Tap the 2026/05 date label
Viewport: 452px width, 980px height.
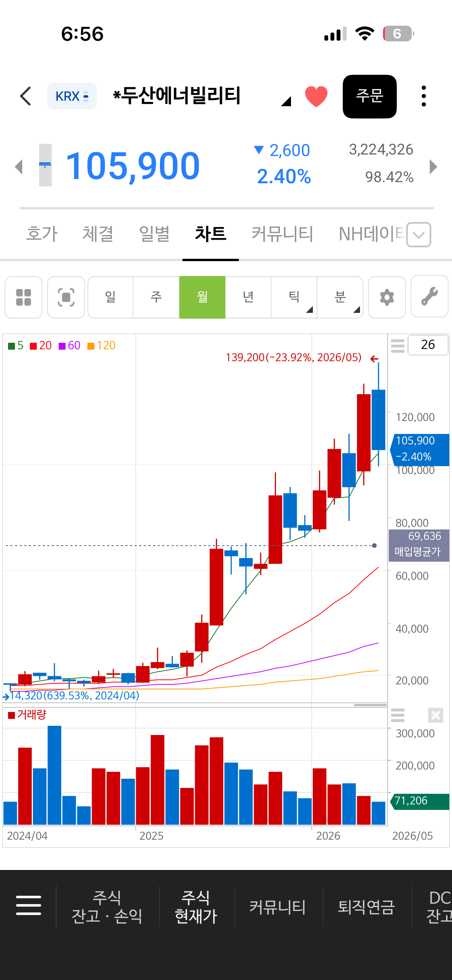[413, 836]
